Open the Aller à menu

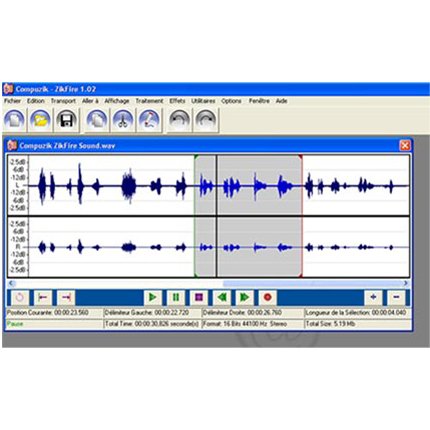90,101
